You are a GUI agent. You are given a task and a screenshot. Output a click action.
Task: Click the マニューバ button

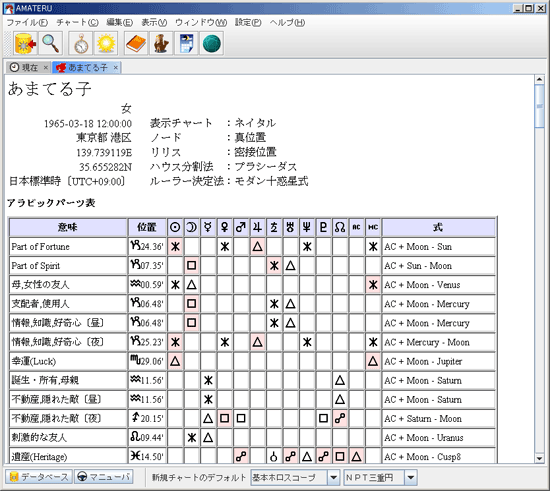[x=104, y=477]
